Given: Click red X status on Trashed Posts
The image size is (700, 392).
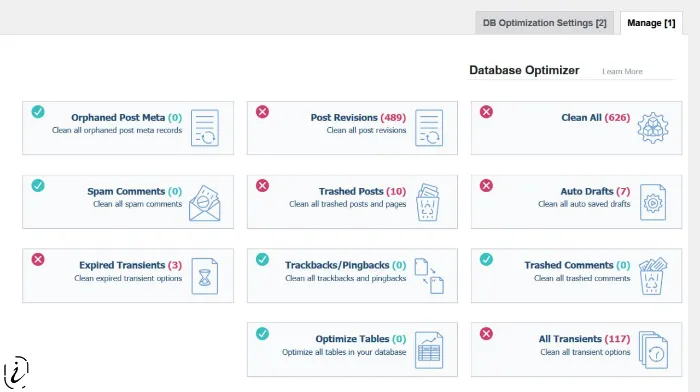Looking at the screenshot, I should (x=262, y=185).
